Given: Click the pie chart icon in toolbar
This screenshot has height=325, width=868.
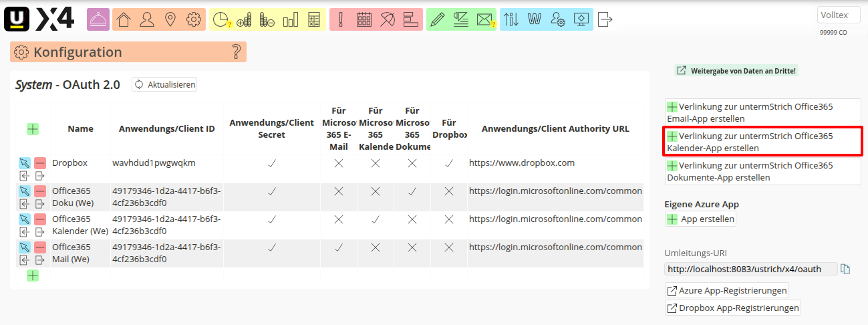Looking at the screenshot, I should click(x=221, y=19).
